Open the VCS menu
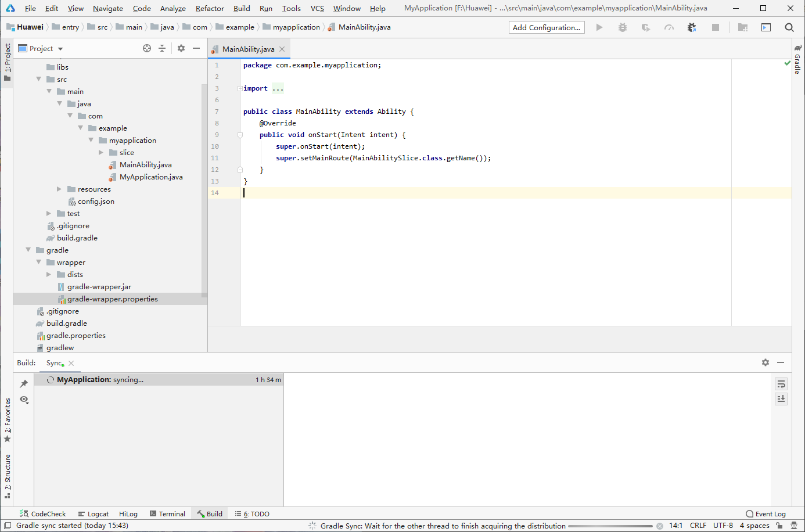This screenshot has width=805, height=532. point(317,8)
